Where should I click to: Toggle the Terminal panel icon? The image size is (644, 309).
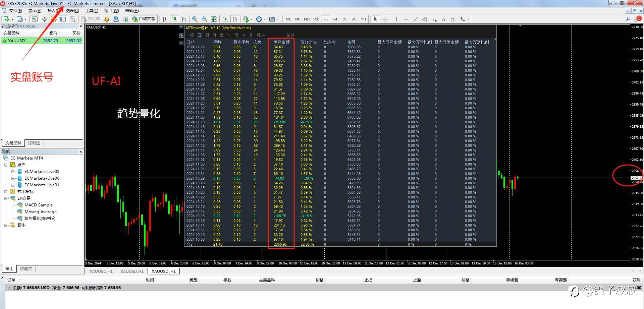(63, 19)
